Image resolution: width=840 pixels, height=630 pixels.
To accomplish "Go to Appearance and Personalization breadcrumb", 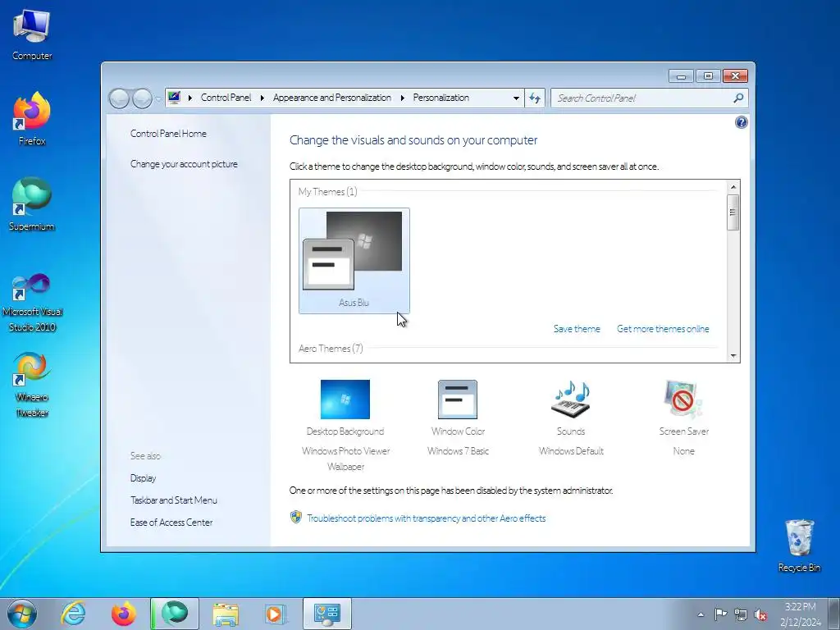I will pyautogui.click(x=331, y=98).
